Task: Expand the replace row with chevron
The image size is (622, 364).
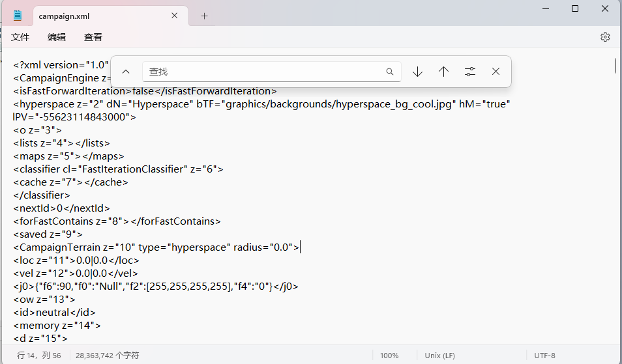Action: [x=126, y=72]
